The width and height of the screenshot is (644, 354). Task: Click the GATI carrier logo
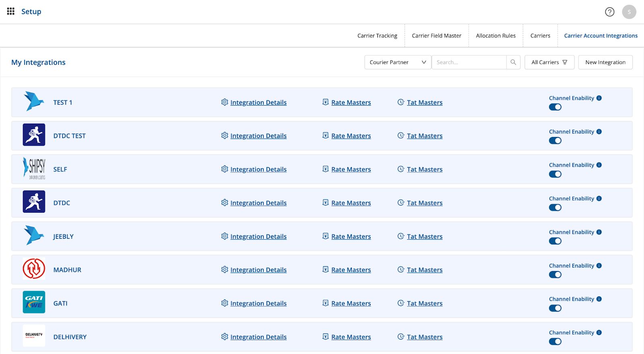pos(34,302)
